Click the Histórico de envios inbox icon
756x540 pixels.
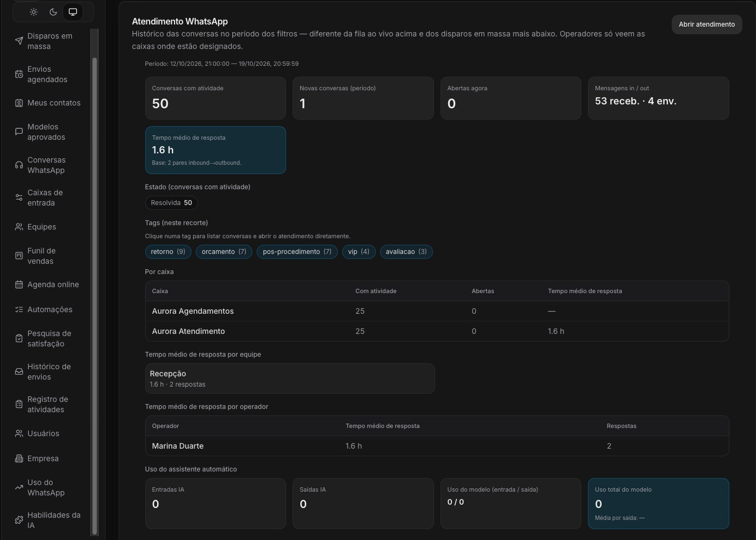click(x=19, y=372)
